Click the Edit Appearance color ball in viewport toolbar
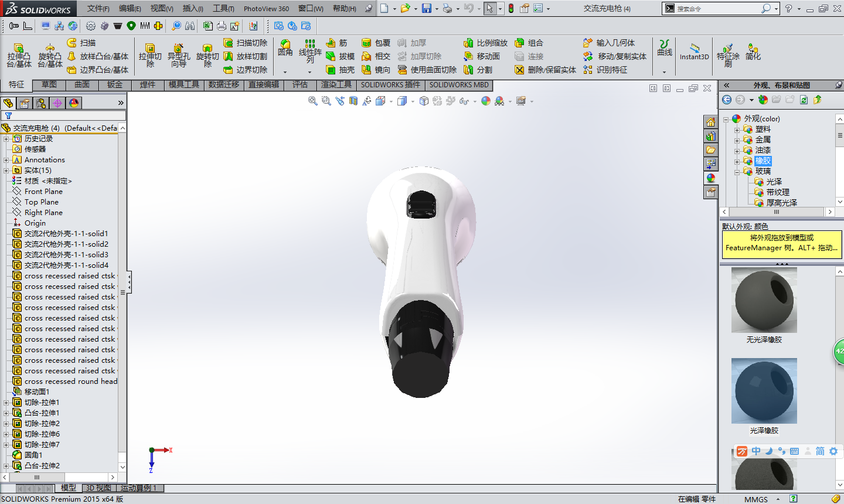844x504 pixels. coord(486,101)
